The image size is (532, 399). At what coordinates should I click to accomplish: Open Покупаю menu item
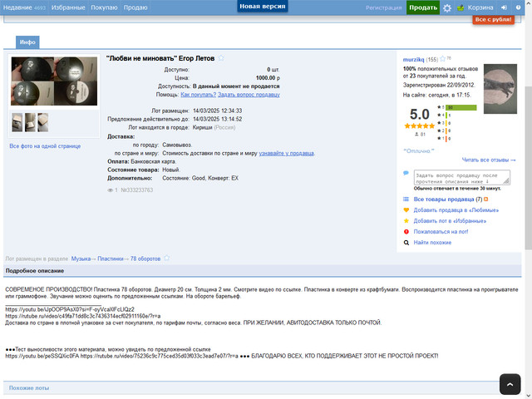[x=104, y=7]
